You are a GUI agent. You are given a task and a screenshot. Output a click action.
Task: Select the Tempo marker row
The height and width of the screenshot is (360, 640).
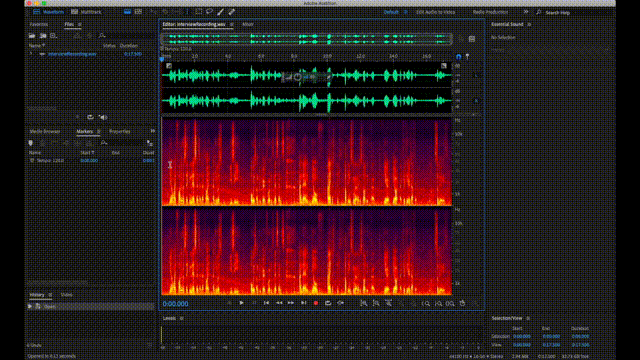(91, 160)
